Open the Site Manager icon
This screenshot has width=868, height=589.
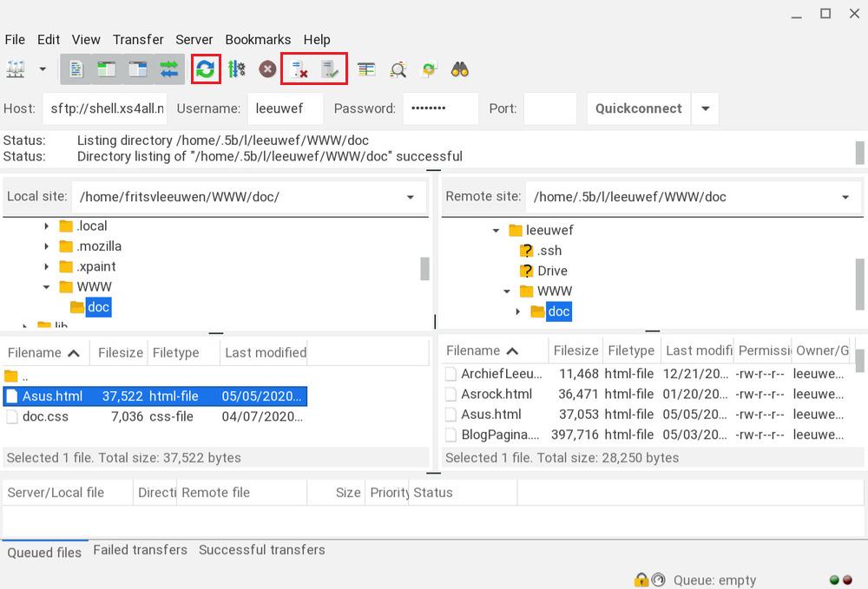pyautogui.click(x=16, y=69)
